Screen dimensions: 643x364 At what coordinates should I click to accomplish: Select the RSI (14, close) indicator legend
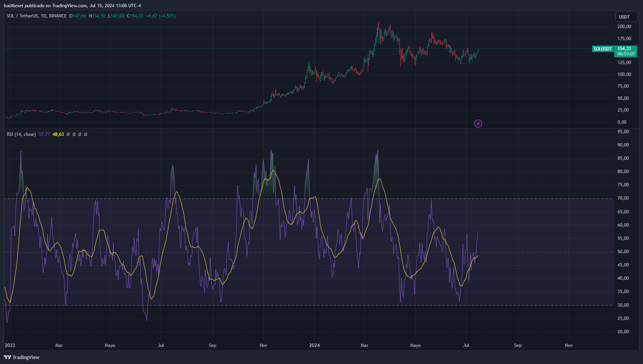21,134
